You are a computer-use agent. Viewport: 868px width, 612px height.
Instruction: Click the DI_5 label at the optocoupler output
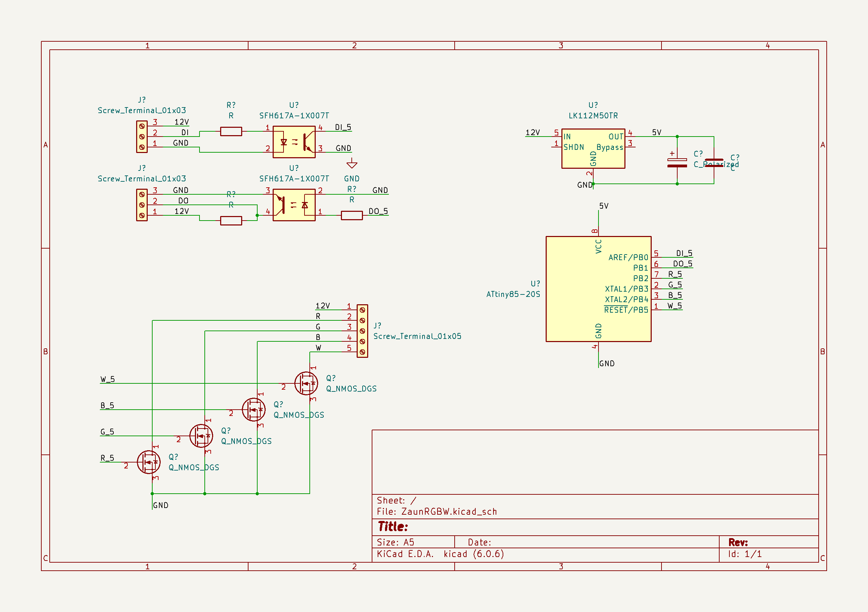[343, 127]
